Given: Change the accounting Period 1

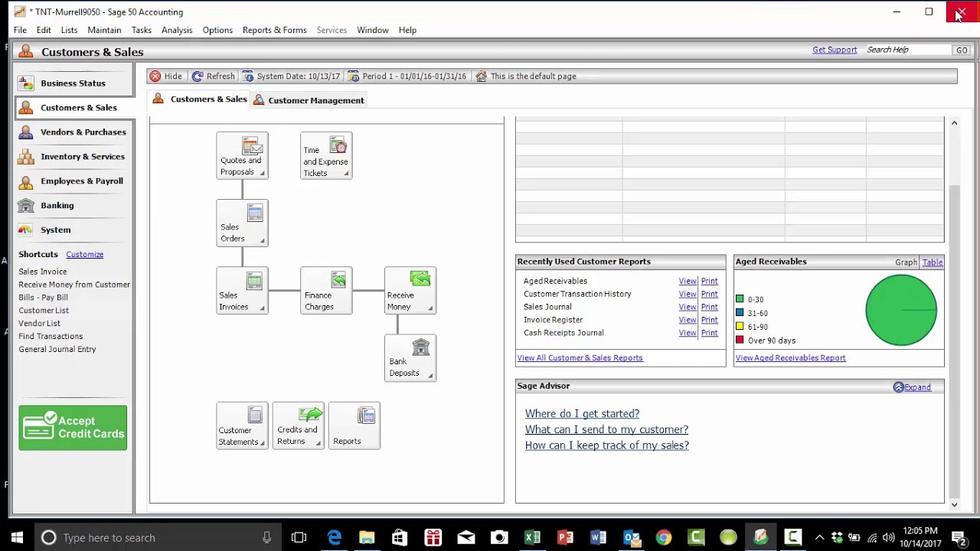Looking at the screenshot, I should click(x=407, y=77).
